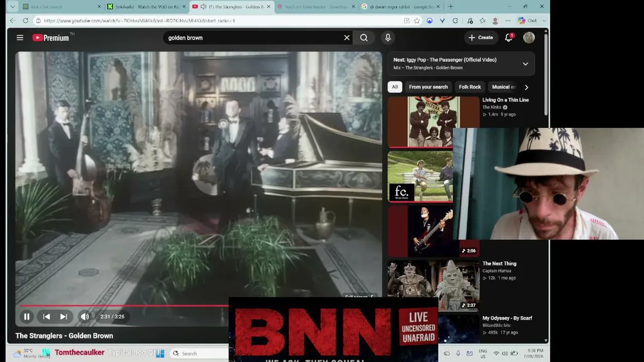Click the taskbar microphone tray icon
The height and width of the screenshot is (362, 644).
458,353
